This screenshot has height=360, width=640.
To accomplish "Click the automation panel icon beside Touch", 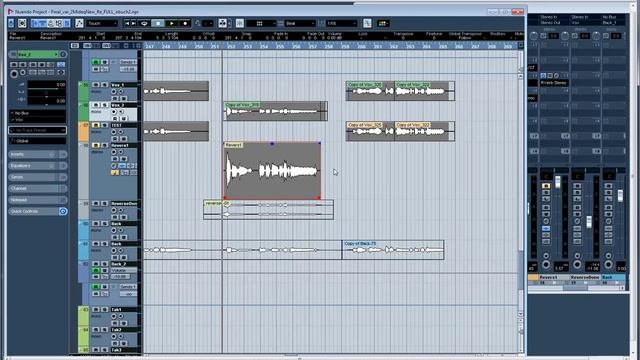I will [79, 24].
